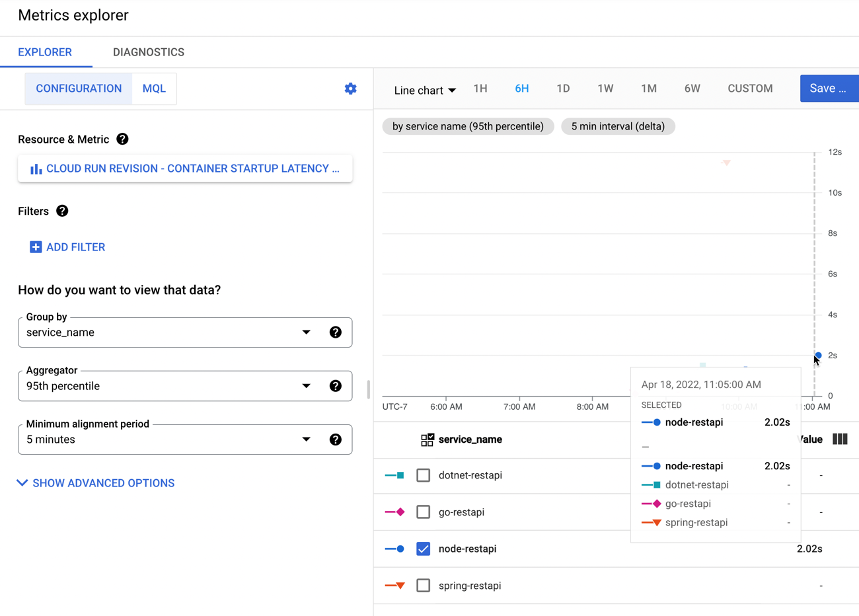Image resolution: width=859 pixels, height=616 pixels.
Task: Click the Aggregator help icon
Action: pyautogui.click(x=336, y=386)
